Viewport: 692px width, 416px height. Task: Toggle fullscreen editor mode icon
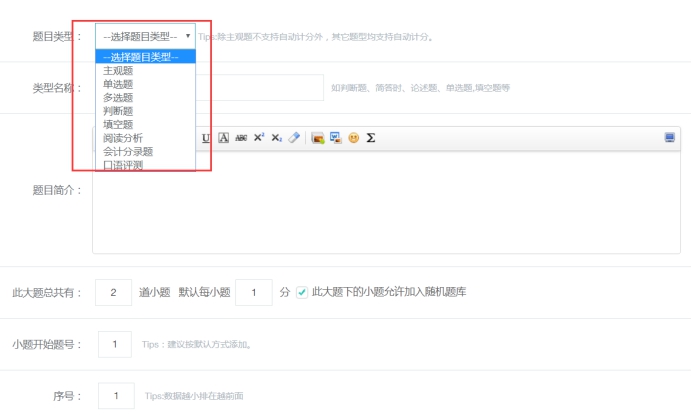[x=669, y=138]
